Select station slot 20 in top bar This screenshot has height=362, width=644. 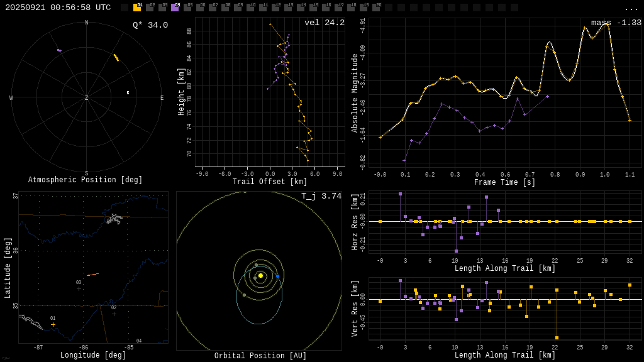coord(376,8)
